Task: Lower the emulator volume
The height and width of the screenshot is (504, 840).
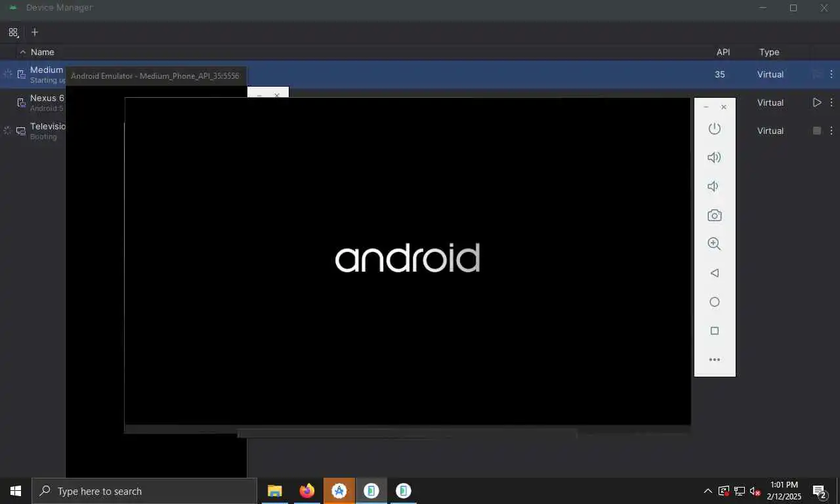Action: 713,186
